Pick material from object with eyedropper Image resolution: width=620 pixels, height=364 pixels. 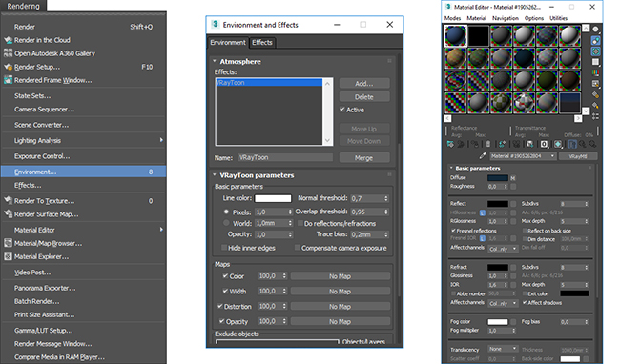coord(482,156)
